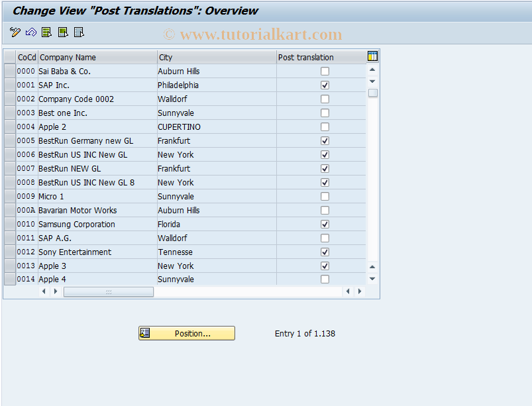Click the deselect all icon
Image resolution: width=532 pixels, height=406 pixels.
(79, 32)
